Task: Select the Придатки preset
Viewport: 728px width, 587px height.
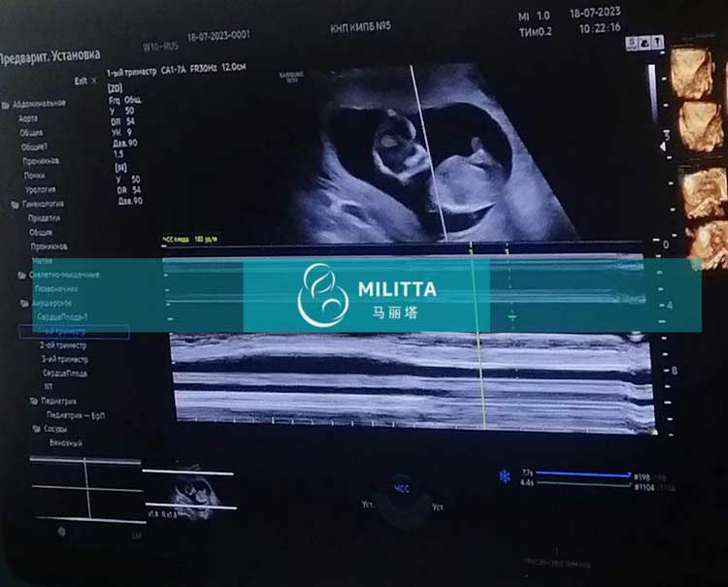Action: [44, 218]
